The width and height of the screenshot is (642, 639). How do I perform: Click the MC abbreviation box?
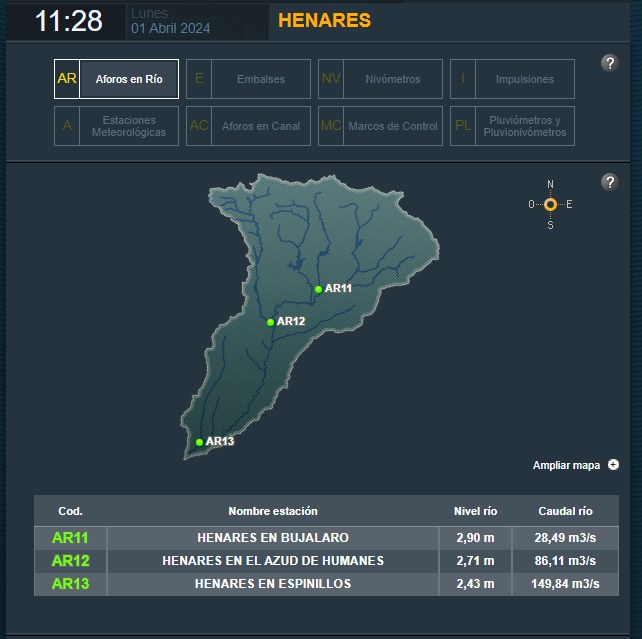(x=331, y=126)
